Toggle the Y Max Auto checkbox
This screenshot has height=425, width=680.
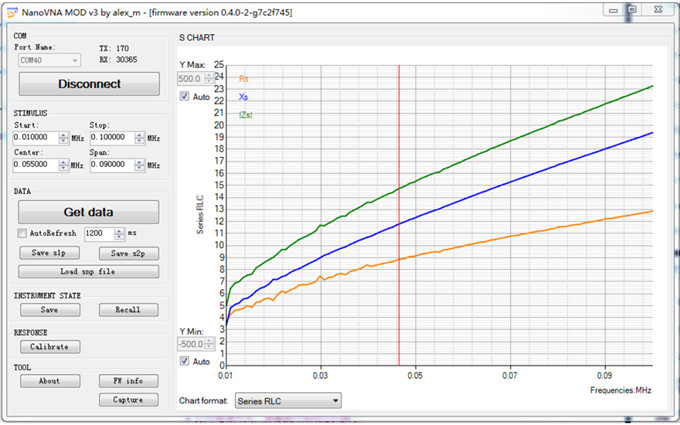tap(184, 97)
